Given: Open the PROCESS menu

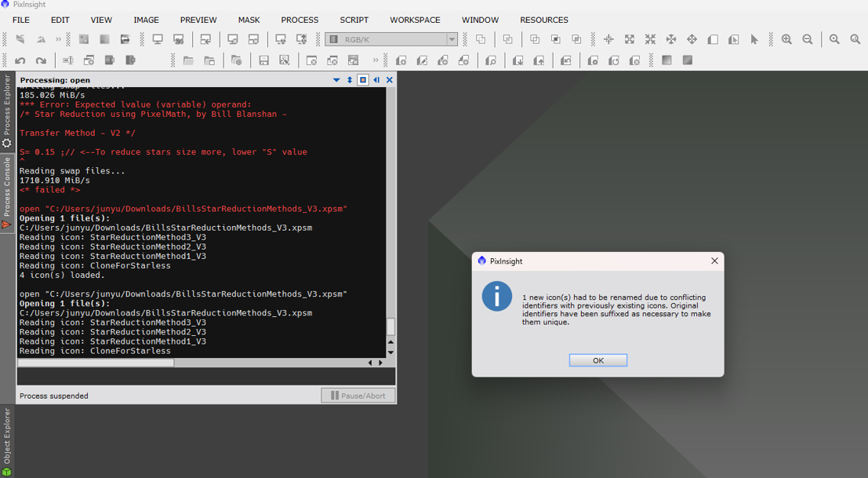Looking at the screenshot, I should tap(300, 20).
